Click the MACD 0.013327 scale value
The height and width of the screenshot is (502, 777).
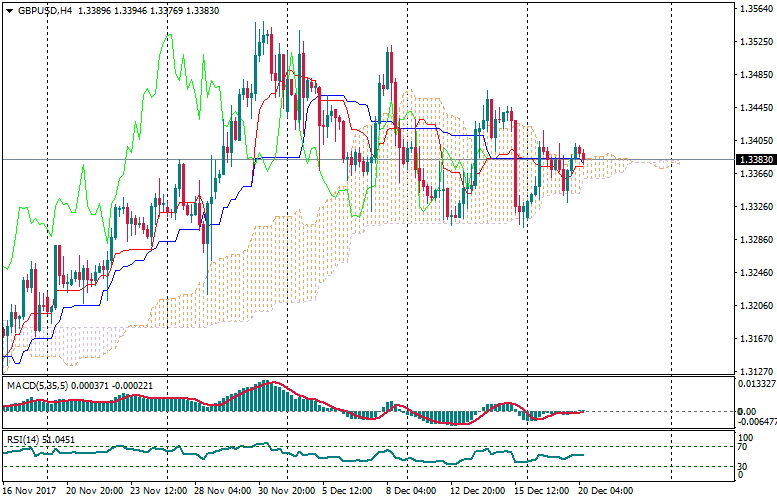coord(757,383)
